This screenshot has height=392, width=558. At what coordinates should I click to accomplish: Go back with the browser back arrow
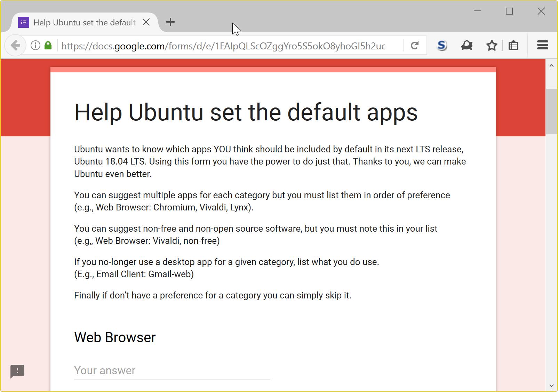click(x=15, y=45)
